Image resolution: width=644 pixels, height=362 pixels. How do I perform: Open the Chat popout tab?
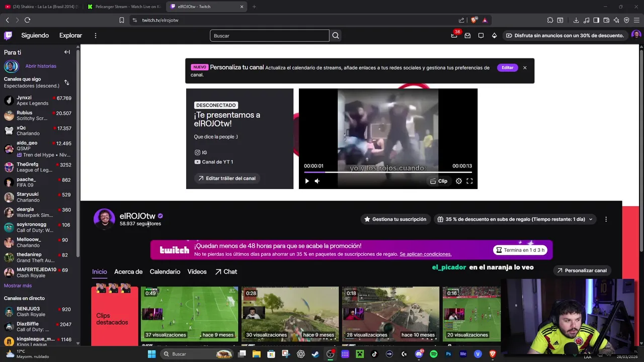tap(226, 271)
